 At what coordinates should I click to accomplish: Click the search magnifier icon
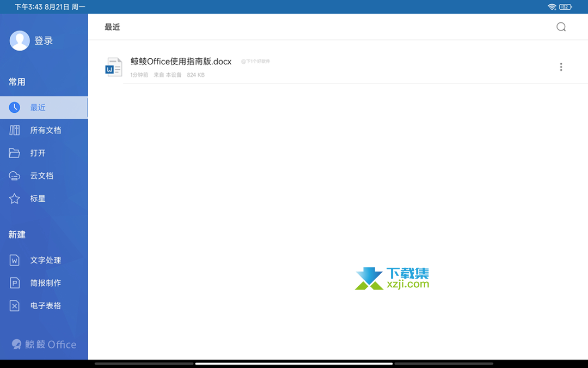(561, 27)
